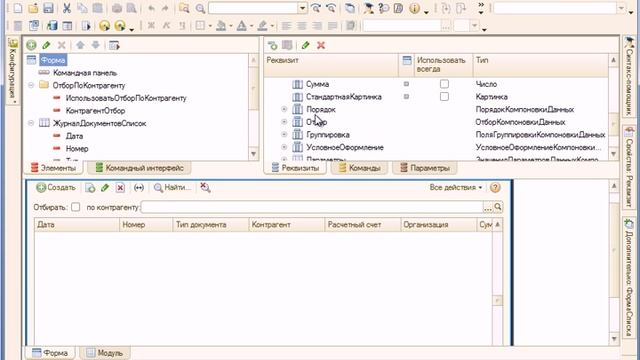Save with the floppy disk icon

click(48, 8)
